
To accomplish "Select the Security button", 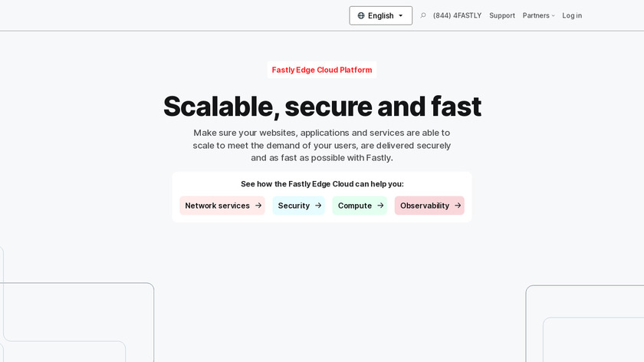I will pos(294,206).
